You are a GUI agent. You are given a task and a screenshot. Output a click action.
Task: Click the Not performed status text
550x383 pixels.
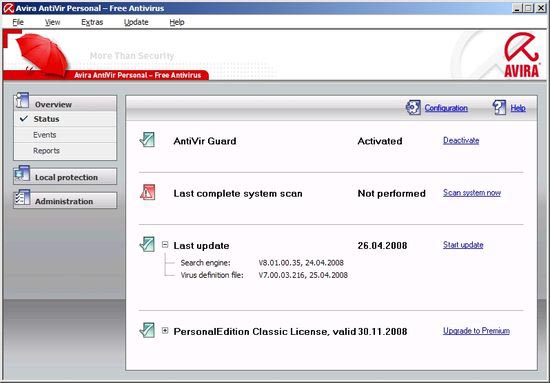click(391, 193)
